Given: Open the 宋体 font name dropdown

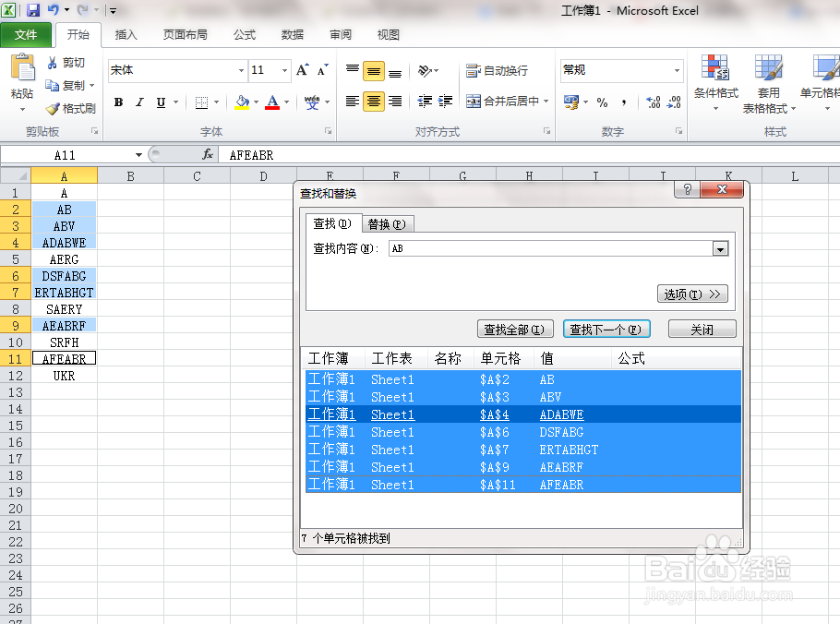Looking at the screenshot, I should 241,70.
